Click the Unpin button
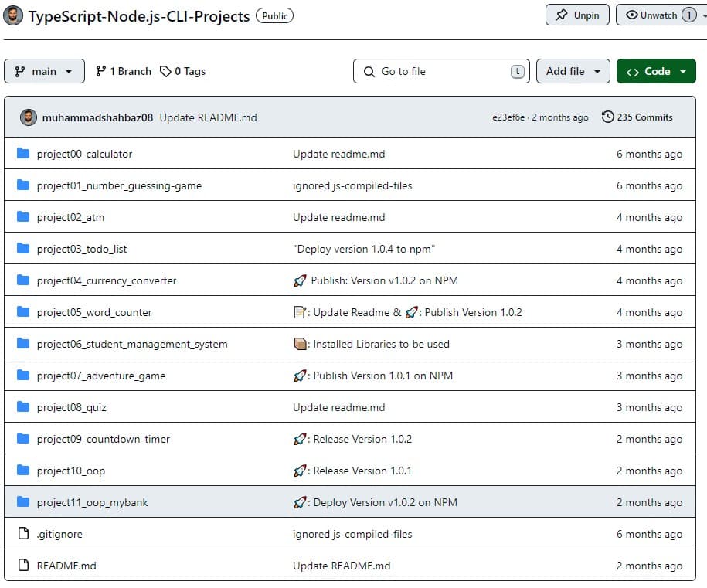The image size is (707, 588). coord(578,15)
